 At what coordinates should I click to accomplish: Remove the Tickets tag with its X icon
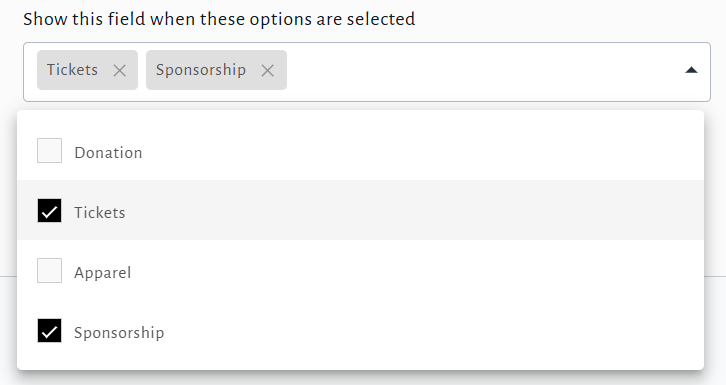(119, 70)
